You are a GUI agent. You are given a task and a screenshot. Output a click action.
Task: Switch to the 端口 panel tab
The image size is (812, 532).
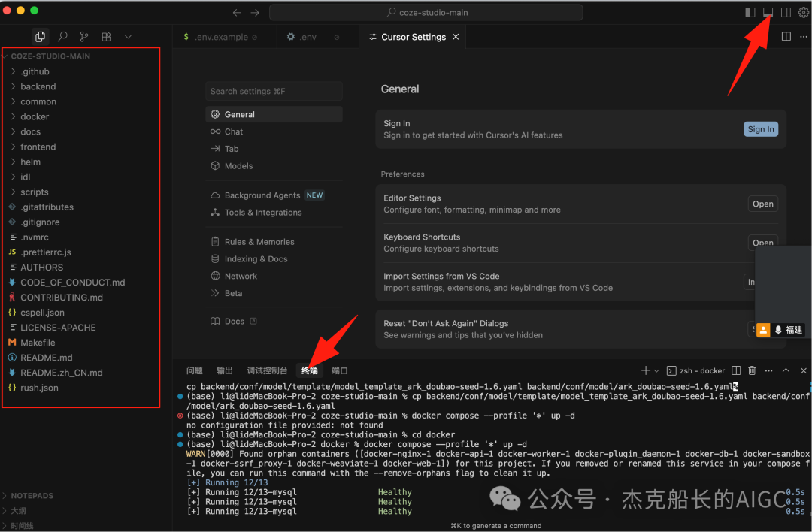tap(339, 370)
